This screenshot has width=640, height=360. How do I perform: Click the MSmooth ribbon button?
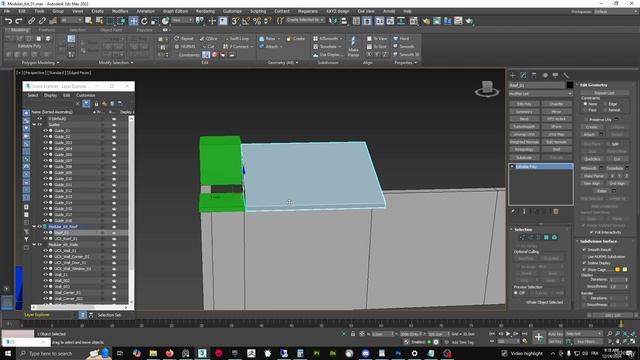(x=328, y=38)
